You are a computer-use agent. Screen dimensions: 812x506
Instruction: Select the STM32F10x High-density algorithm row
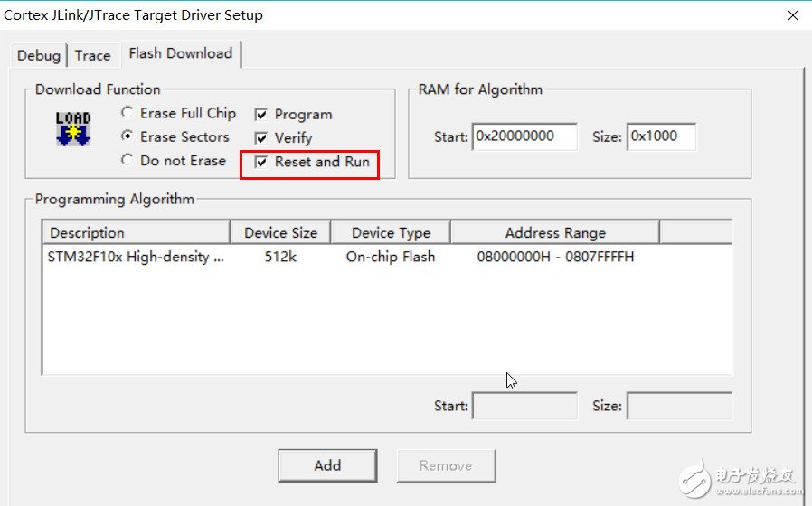click(387, 257)
